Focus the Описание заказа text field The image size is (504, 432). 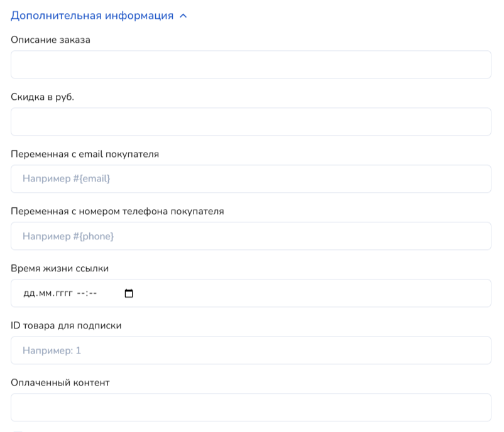[x=251, y=65]
